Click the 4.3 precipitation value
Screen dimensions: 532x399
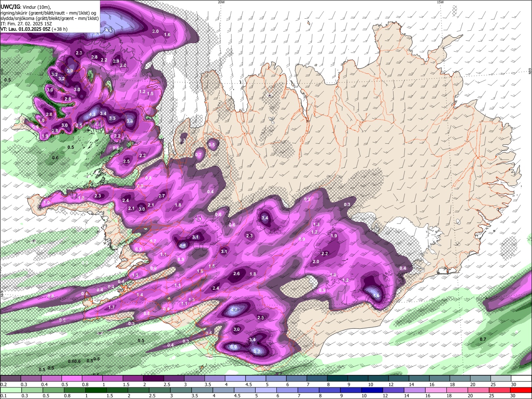point(92,114)
